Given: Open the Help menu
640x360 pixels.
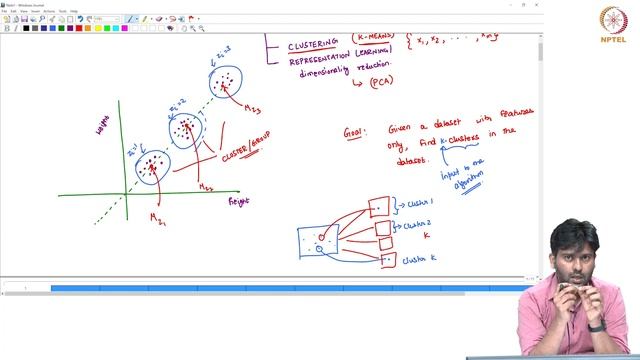Looking at the screenshot, I should (x=74, y=11).
